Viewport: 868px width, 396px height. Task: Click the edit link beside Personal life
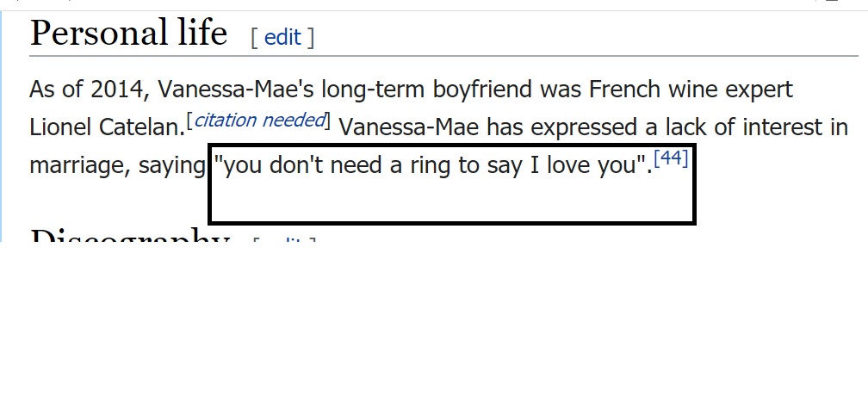[282, 37]
